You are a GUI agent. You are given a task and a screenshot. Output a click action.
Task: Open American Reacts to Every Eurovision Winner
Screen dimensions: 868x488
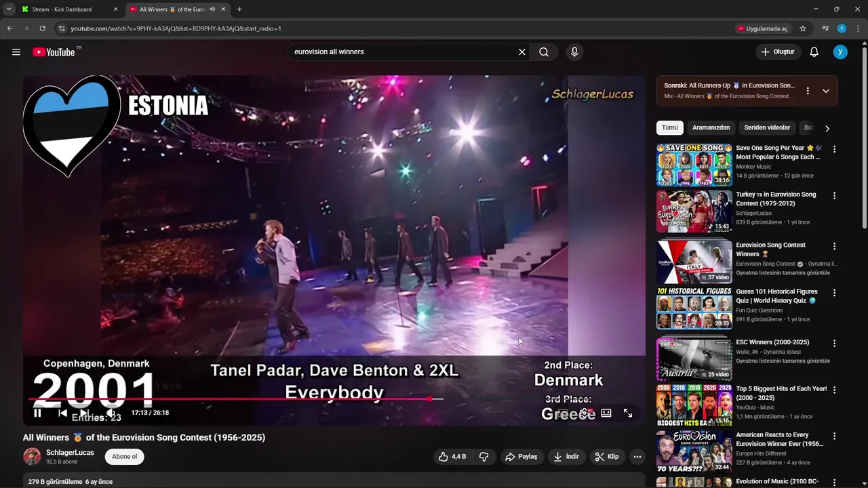coord(780,439)
